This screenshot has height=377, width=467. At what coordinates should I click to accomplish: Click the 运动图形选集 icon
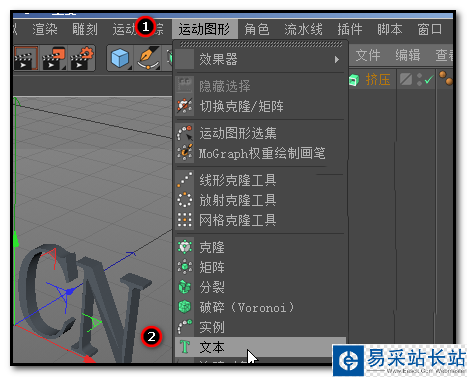[184, 133]
